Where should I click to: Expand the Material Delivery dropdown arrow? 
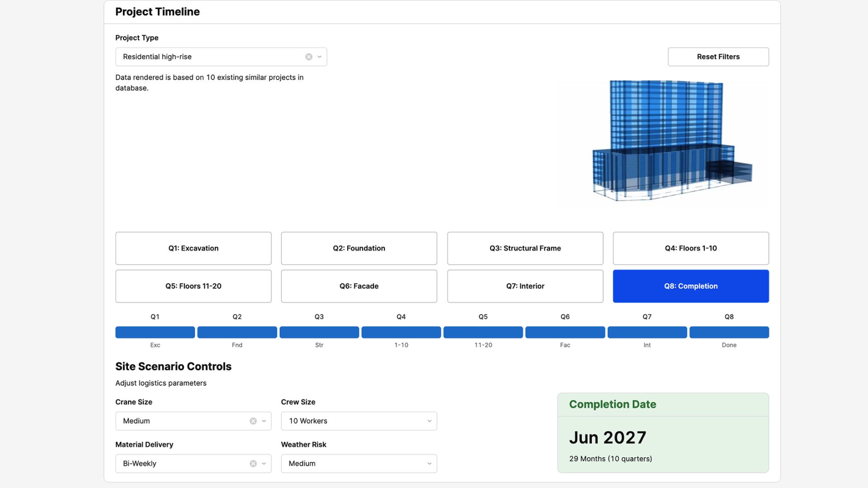tap(264, 464)
